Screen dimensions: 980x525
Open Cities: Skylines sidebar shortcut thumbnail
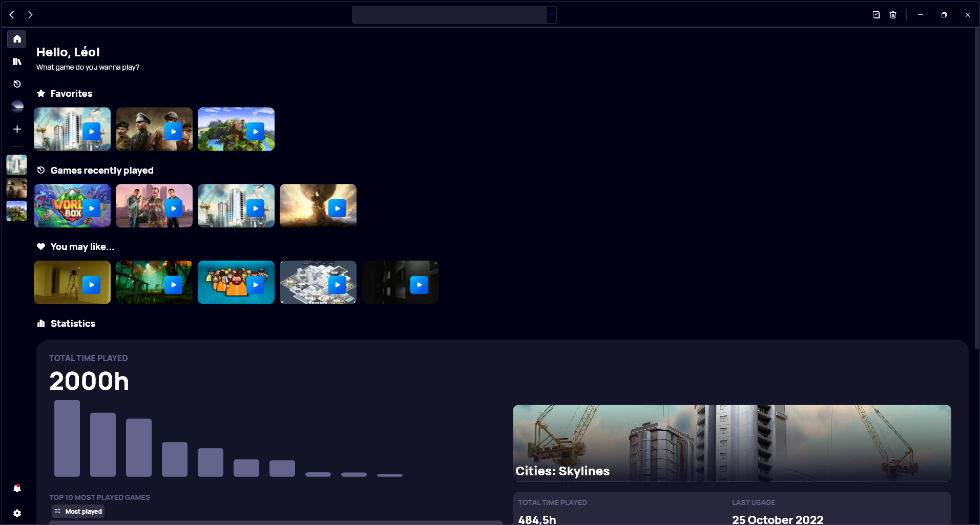pos(17,165)
